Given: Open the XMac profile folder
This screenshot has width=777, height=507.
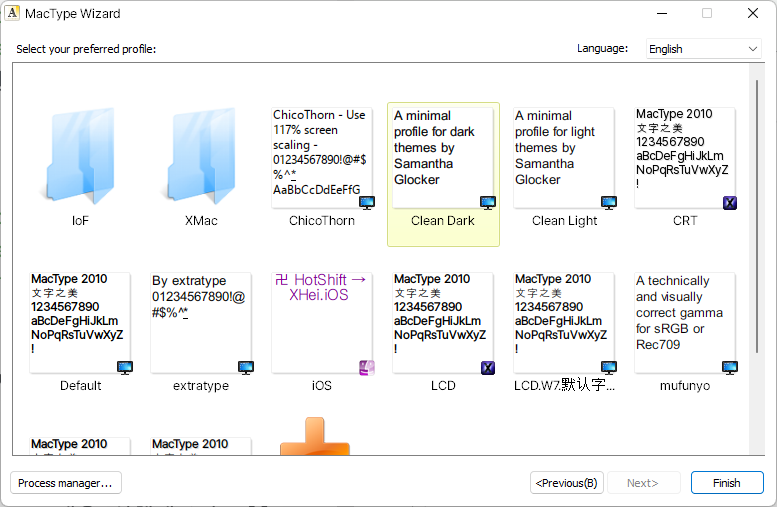Looking at the screenshot, I should tap(201, 160).
